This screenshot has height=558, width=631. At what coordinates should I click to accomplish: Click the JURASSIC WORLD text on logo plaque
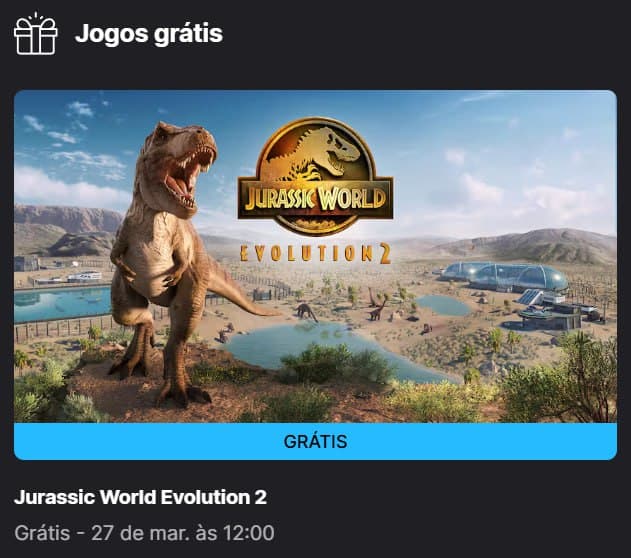pyautogui.click(x=316, y=199)
